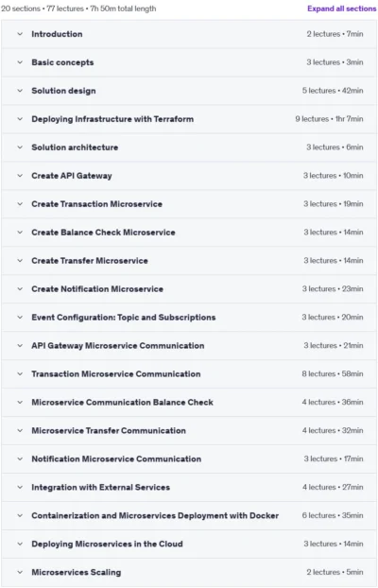378x588 pixels.
Task: Click the Expand all sections link
Action: point(342,9)
